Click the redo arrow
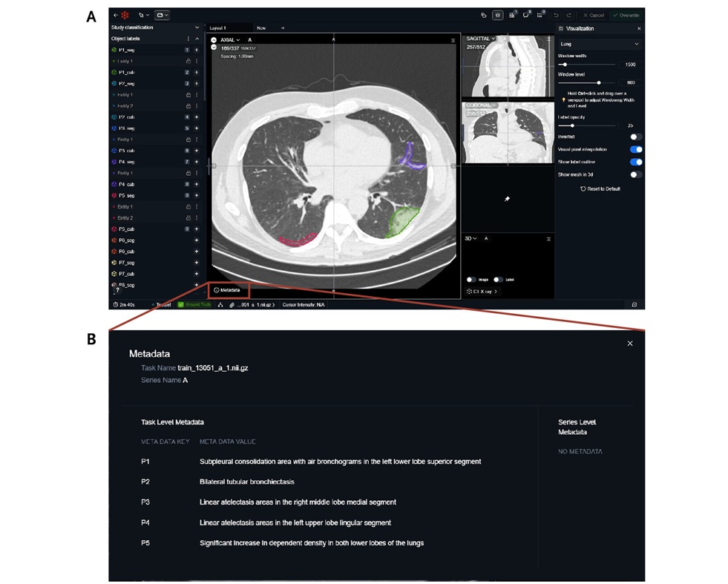The width and height of the screenshot is (728, 584). click(568, 16)
